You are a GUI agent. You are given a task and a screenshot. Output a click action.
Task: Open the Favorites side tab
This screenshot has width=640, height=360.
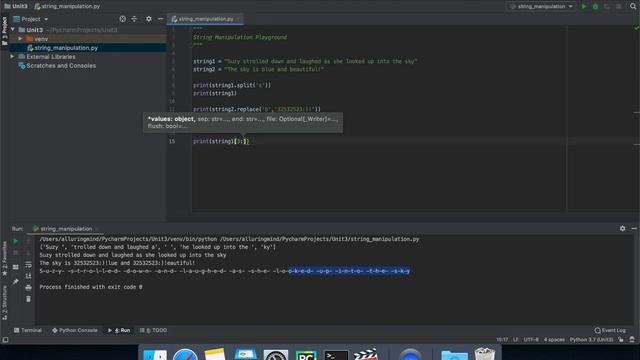[4, 258]
